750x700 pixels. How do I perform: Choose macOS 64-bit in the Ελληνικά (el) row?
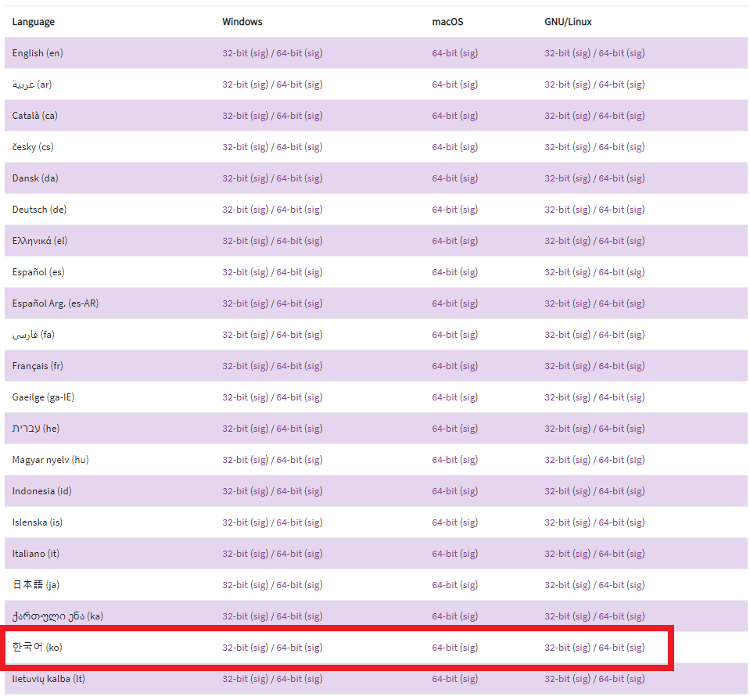444,241
